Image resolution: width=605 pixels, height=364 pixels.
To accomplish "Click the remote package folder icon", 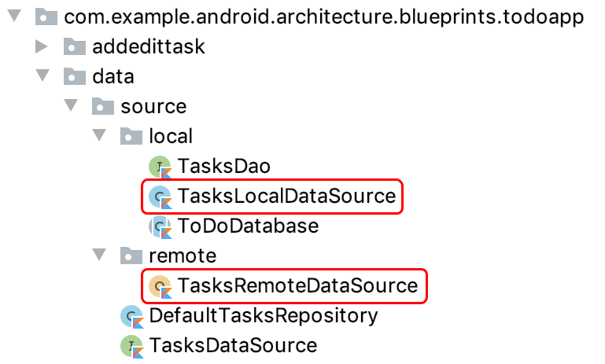I will (131, 256).
